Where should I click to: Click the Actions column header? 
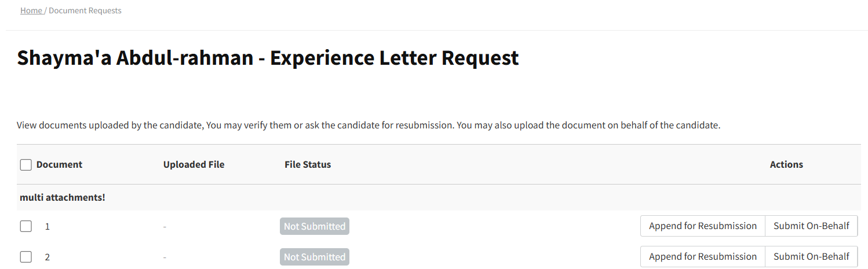click(786, 165)
